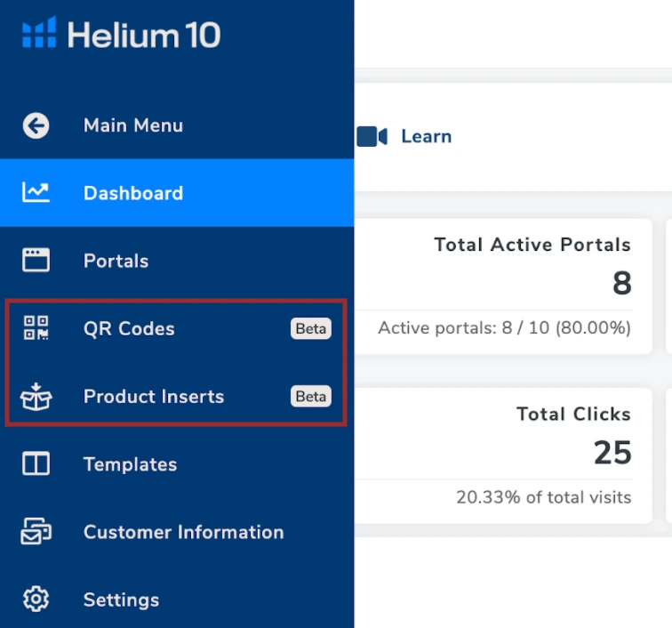Click the Customer Information envelope icon
The image size is (672, 628).
point(36,531)
